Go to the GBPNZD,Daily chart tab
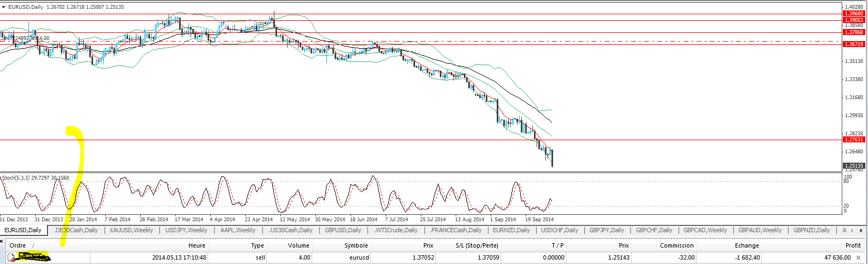This screenshot has height=264, width=868. click(812, 231)
